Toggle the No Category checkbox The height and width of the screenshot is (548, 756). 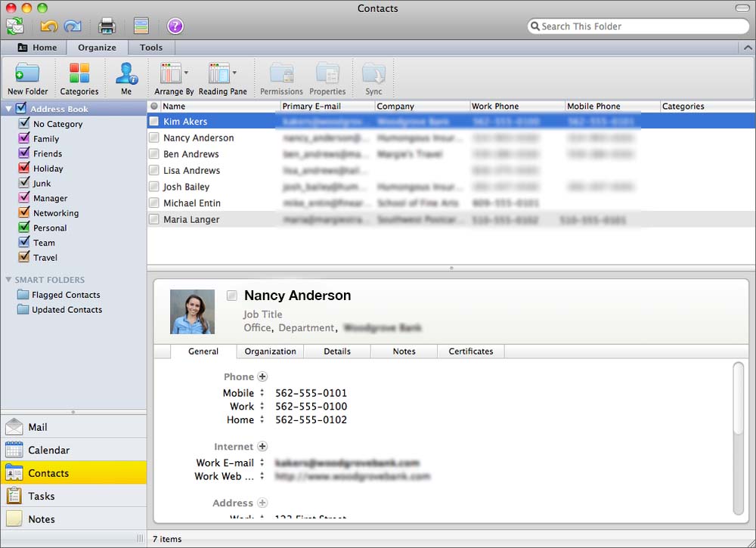(x=24, y=123)
